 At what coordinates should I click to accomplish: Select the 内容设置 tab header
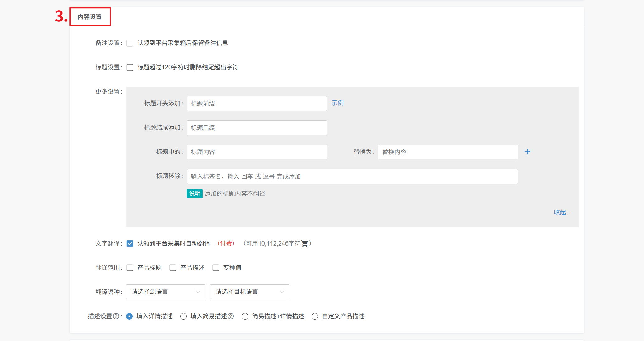90,17
